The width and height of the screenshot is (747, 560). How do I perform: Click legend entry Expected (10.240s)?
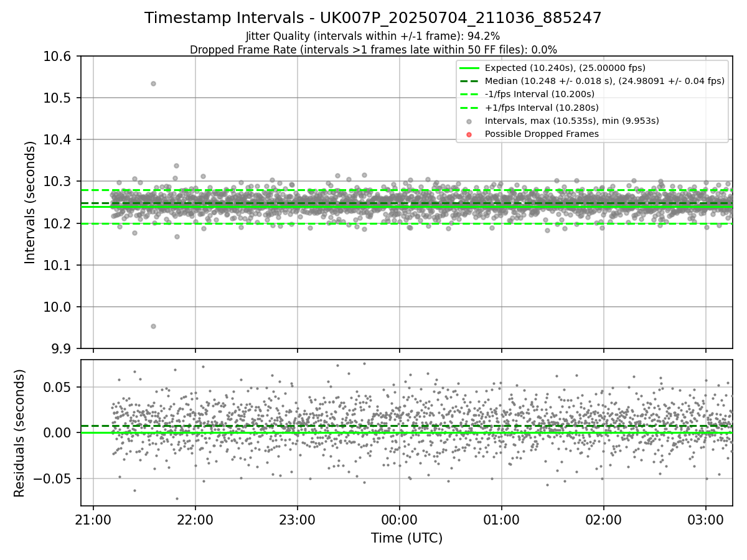565,68
